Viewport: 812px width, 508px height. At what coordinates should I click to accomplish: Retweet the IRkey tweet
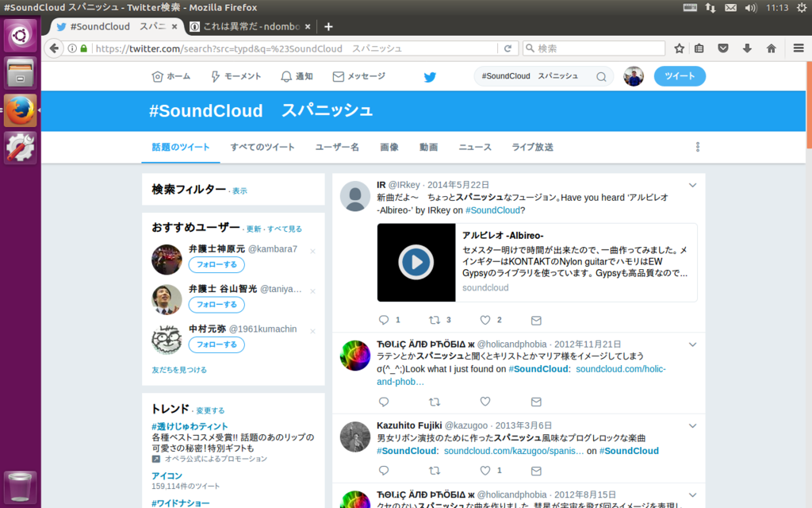[x=435, y=320]
